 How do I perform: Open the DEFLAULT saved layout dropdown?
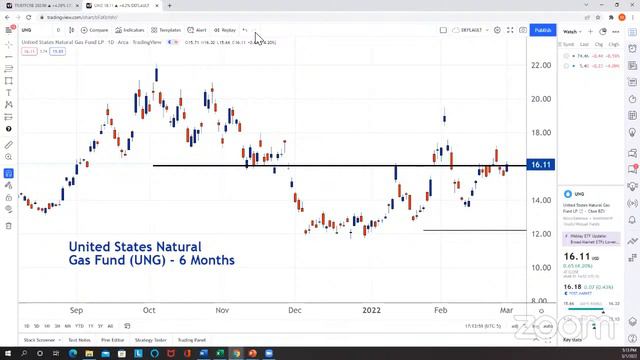point(471,30)
